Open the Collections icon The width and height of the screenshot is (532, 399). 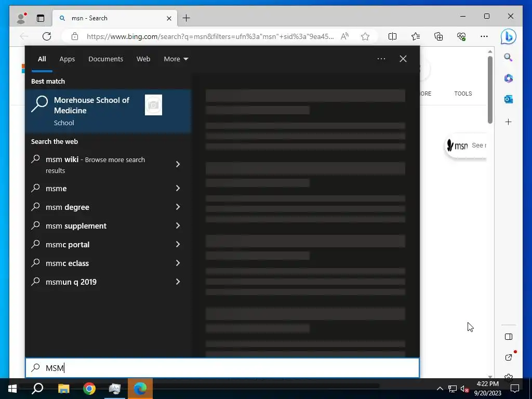[438, 36]
